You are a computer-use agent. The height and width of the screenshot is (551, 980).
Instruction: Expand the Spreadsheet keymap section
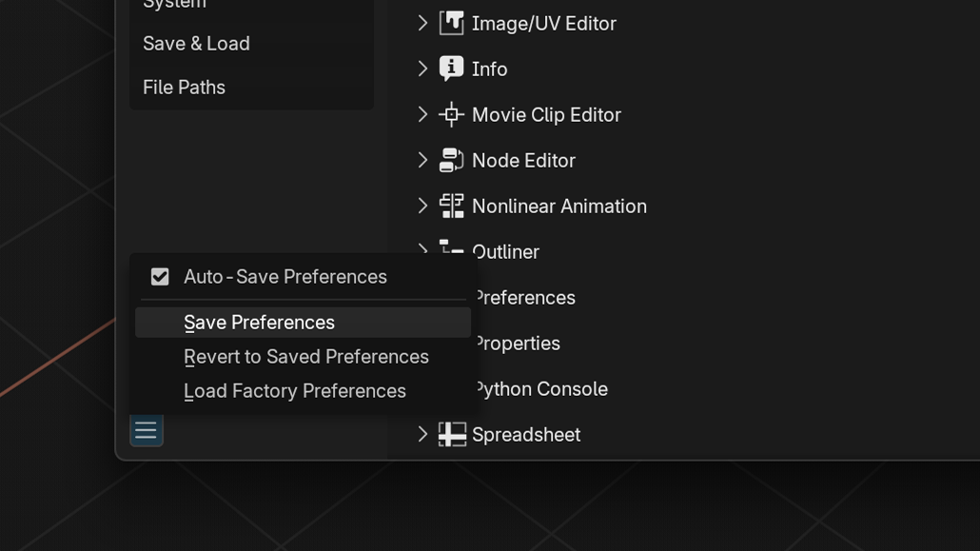[x=421, y=433]
